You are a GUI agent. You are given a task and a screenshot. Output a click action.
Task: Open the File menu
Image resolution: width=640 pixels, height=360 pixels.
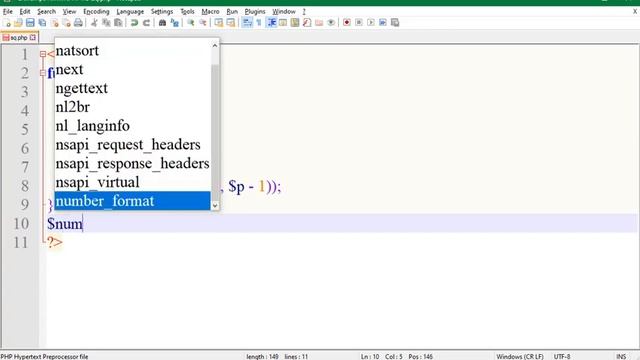pyautogui.click(x=8, y=11)
